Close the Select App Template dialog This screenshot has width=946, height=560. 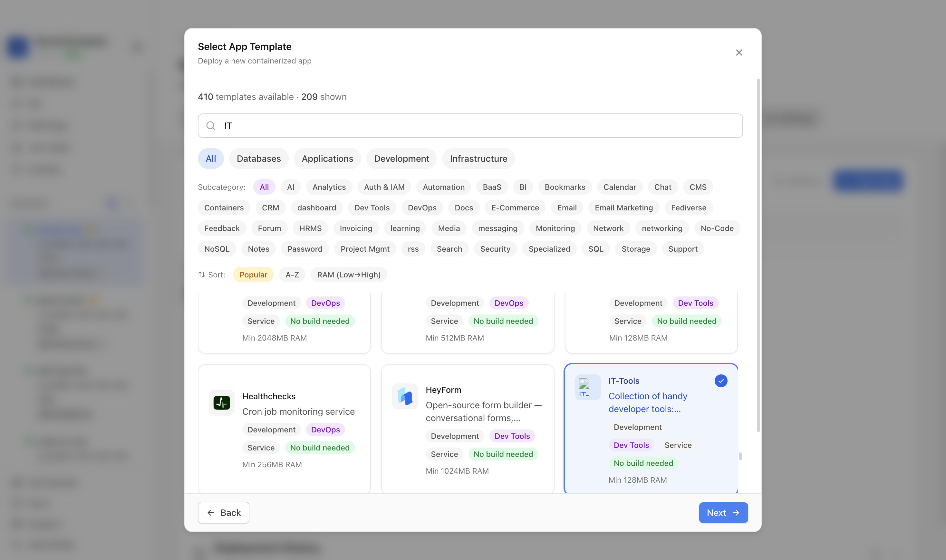(x=739, y=53)
